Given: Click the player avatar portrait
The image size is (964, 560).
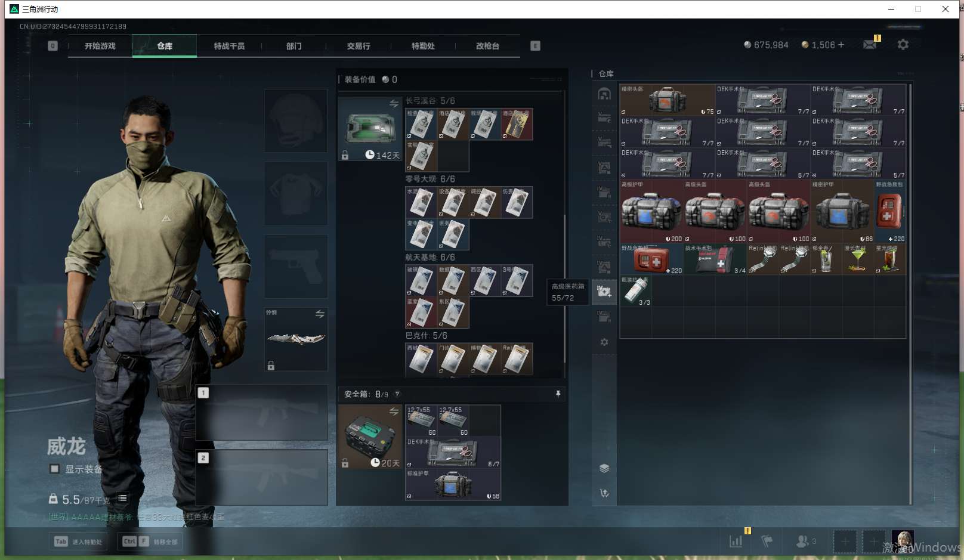Looking at the screenshot, I should [903, 542].
